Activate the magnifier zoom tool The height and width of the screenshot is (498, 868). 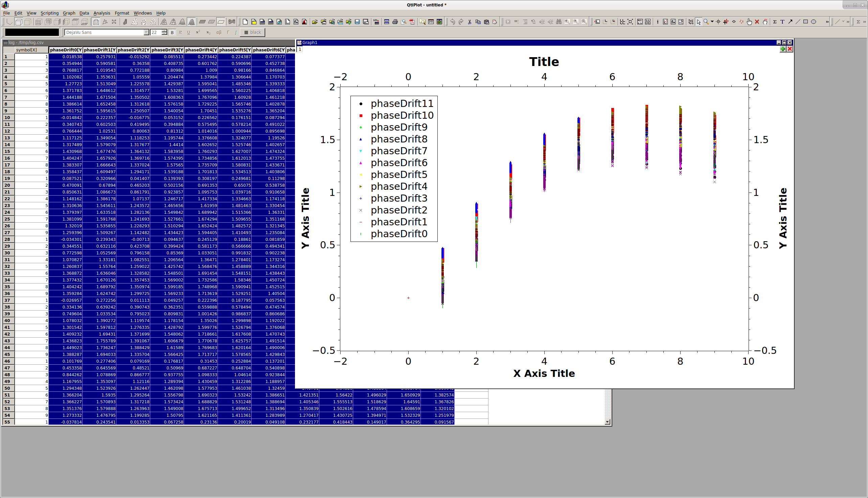[706, 22]
